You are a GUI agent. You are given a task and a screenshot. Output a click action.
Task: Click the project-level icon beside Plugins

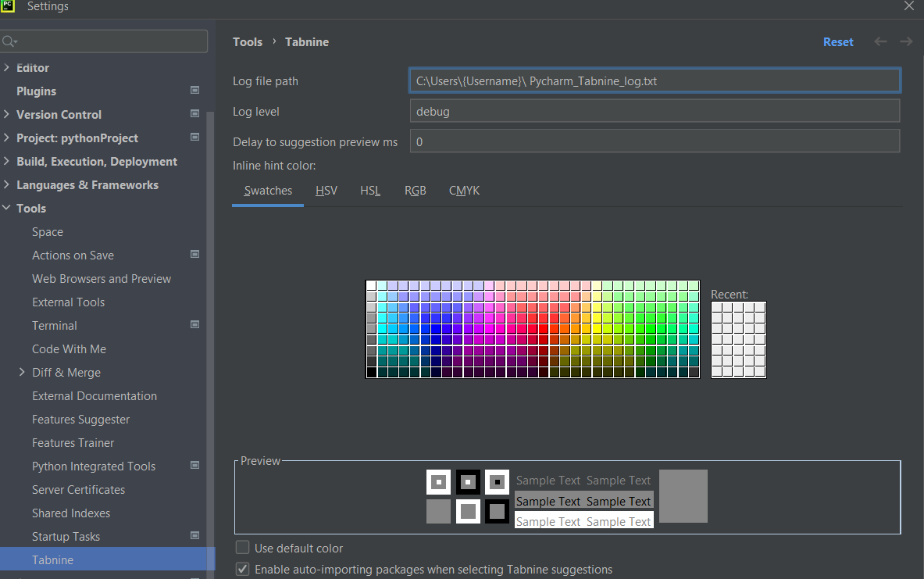coord(194,90)
